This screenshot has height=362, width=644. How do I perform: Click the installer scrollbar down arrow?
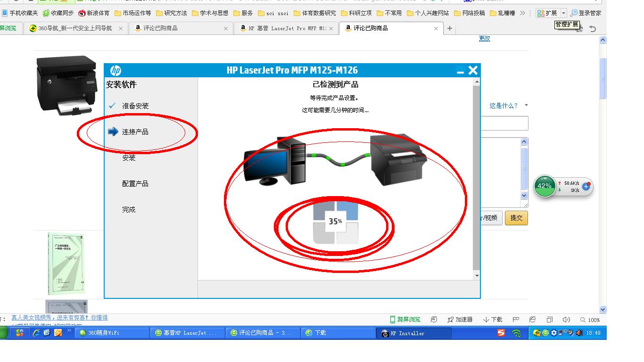click(x=477, y=276)
